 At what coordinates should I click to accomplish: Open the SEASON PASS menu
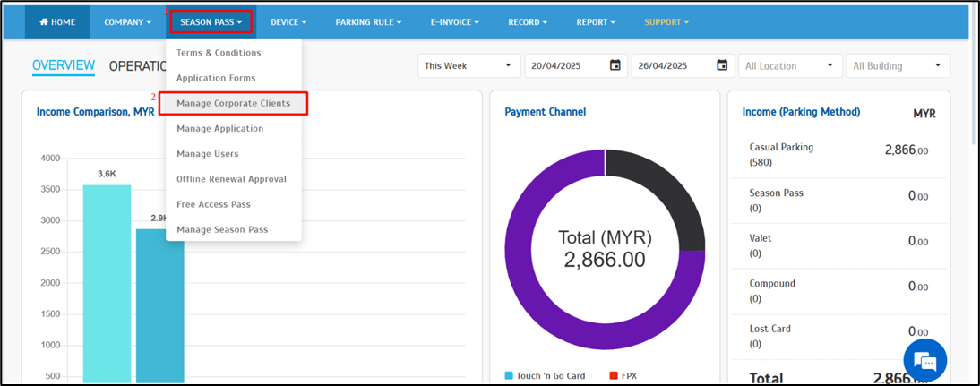tap(211, 21)
